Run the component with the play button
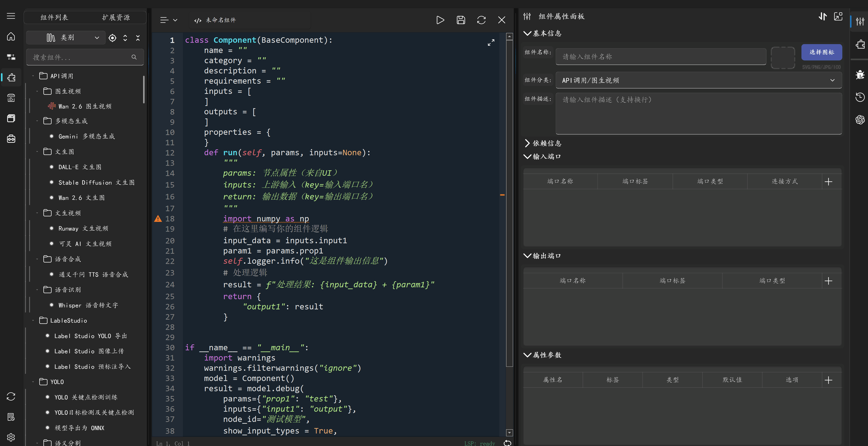Viewport: 868px width, 446px height. click(x=440, y=20)
